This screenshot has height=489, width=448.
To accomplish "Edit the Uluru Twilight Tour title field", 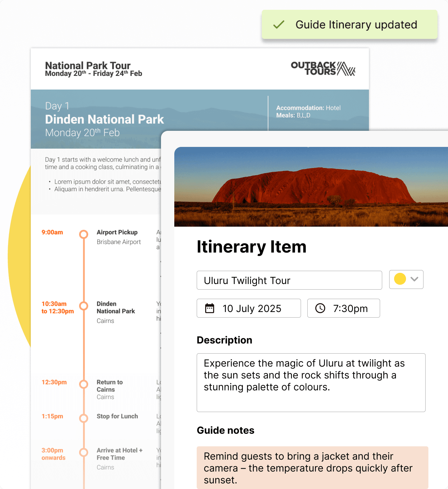I will pyautogui.click(x=289, y=280).
